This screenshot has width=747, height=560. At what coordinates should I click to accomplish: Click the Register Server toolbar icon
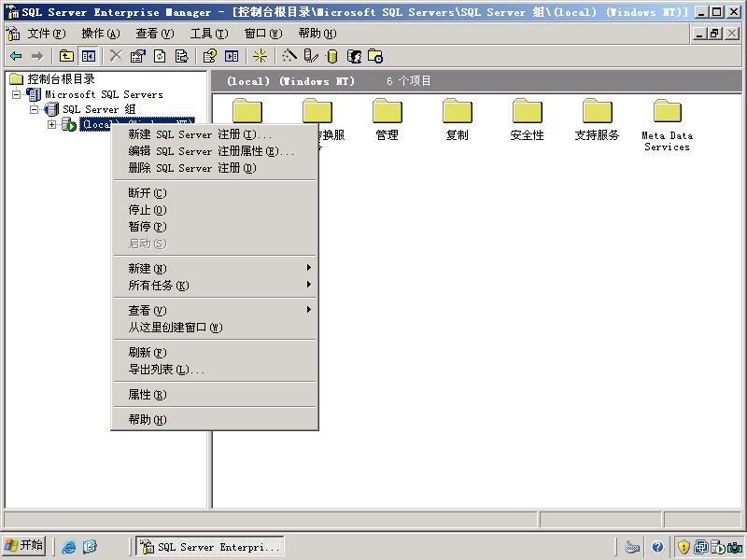click(311, 56)
